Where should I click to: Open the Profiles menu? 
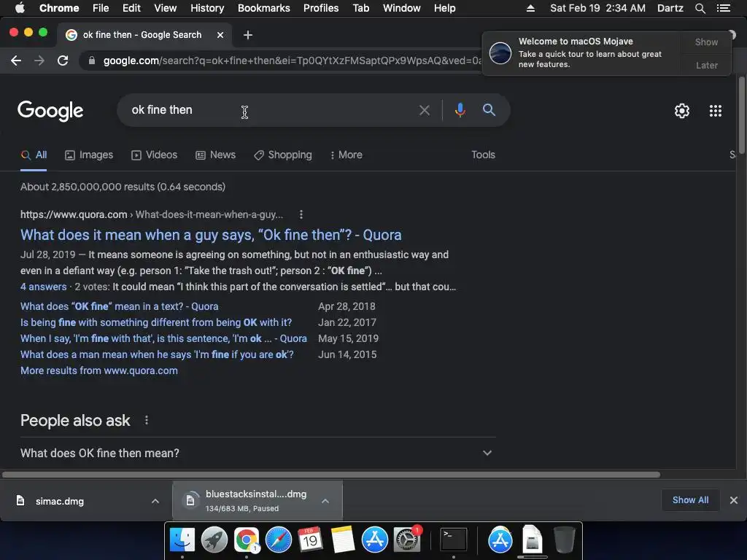coord(321,8)
